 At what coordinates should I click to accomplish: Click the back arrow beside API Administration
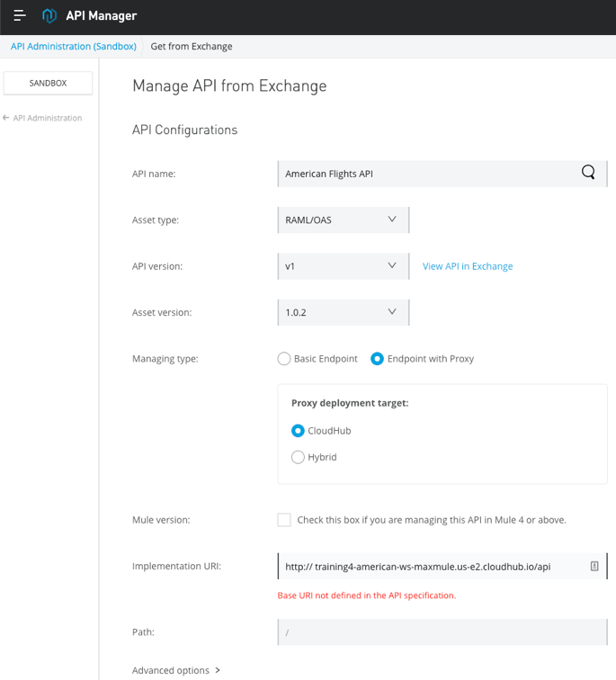coord(5,118)
